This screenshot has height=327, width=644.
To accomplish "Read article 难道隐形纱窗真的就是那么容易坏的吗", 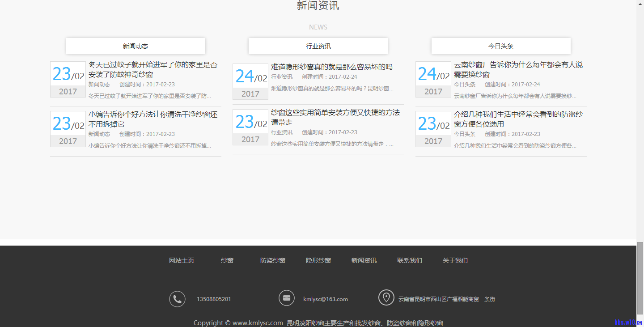I will coord(331,67).
